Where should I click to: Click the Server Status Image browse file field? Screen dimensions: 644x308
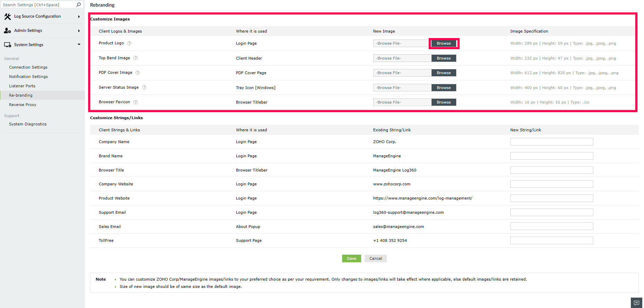tap(402, 88)
